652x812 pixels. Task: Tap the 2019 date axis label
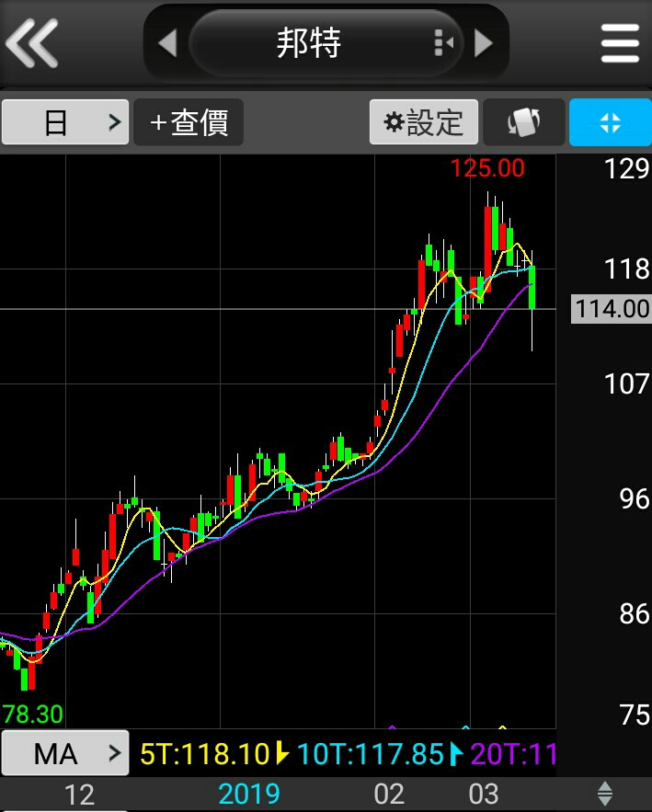249,794
